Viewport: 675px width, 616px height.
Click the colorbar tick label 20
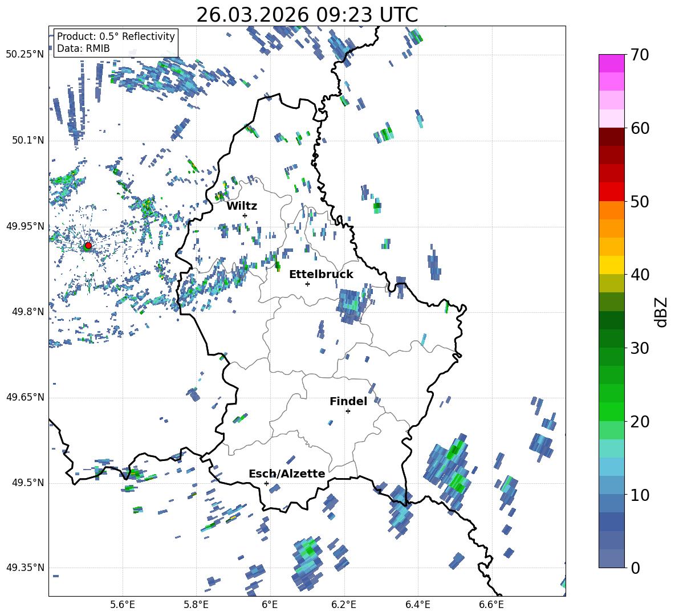pos(639,421)
